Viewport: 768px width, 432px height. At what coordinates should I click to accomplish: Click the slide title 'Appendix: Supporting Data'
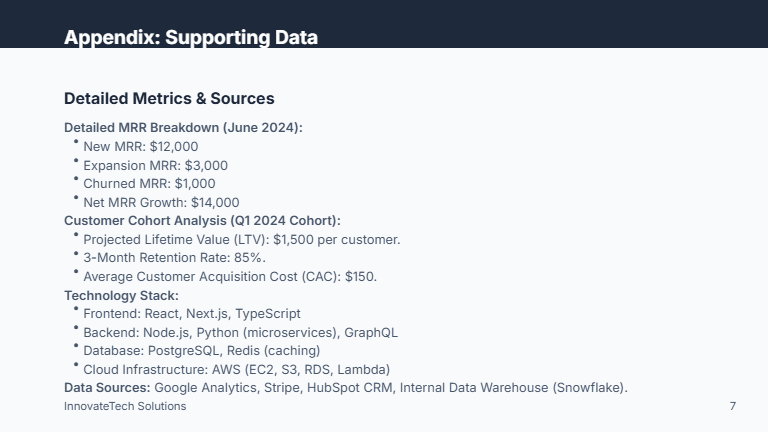coord(190,38)
